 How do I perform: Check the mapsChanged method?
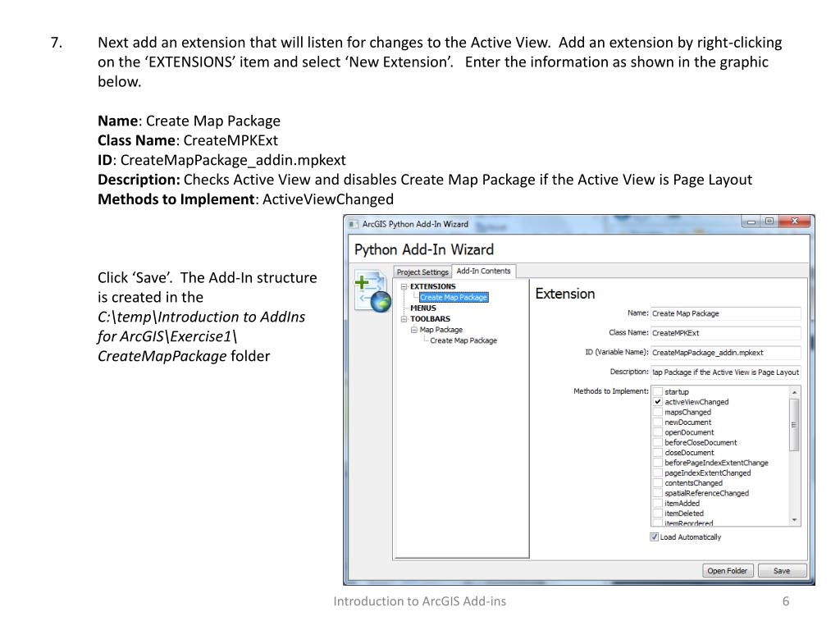657,412
